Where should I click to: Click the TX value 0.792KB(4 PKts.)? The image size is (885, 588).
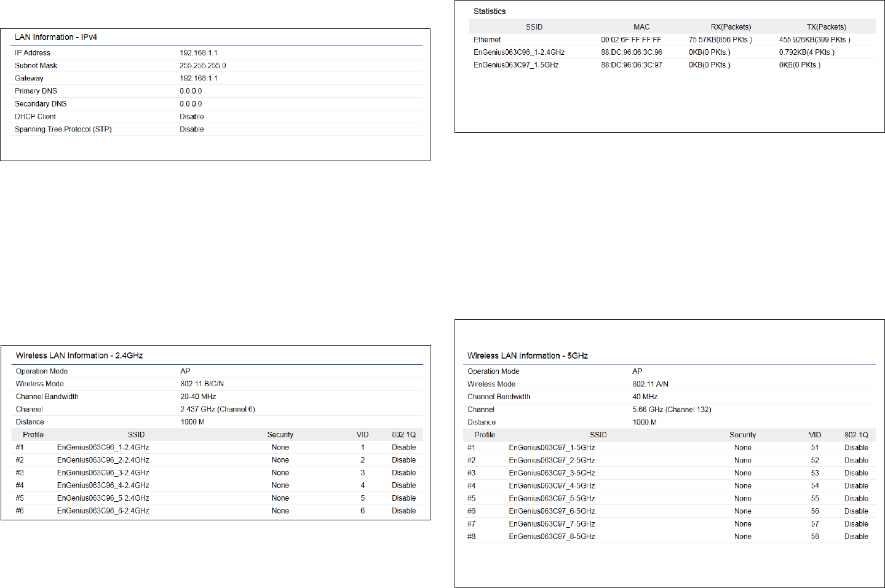click(807, 52)
